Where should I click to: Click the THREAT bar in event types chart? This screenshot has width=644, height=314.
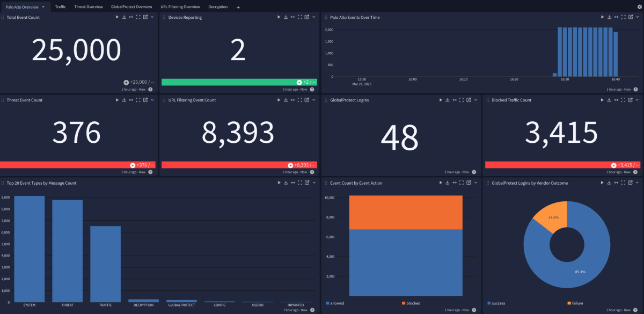coord(68,251)
